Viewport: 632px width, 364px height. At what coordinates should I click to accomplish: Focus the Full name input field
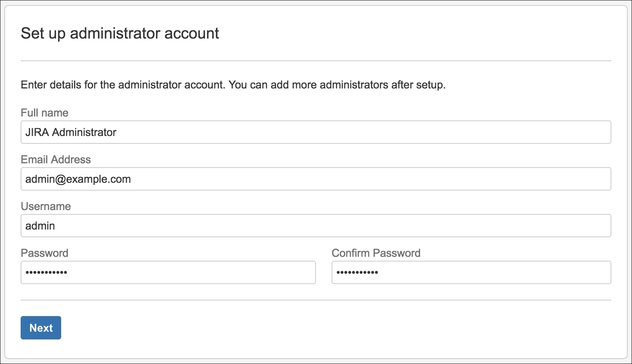[x=316, y=132]
